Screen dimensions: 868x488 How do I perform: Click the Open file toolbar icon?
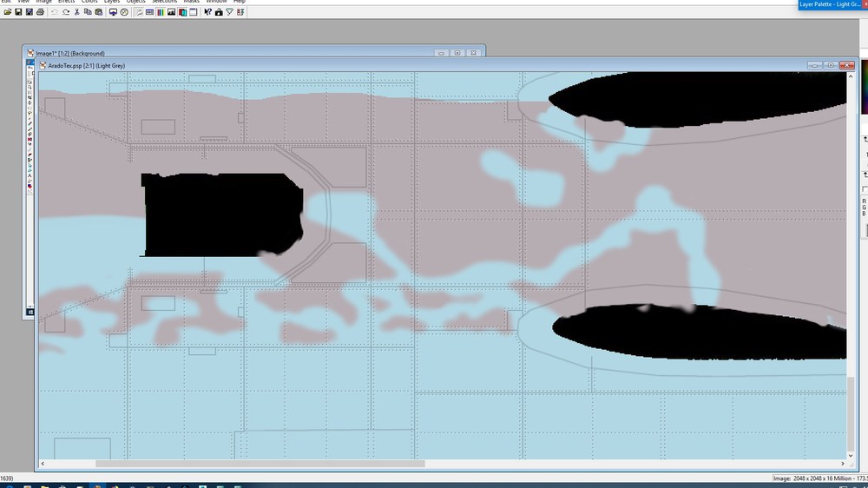[7, 12]
